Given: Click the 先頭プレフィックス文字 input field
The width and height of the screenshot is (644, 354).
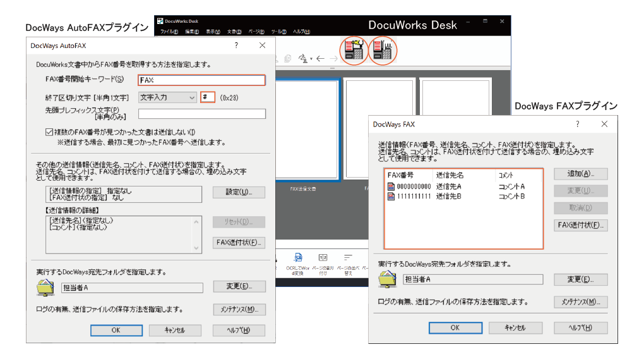Looking at the screenshot, I should [201, 114].
